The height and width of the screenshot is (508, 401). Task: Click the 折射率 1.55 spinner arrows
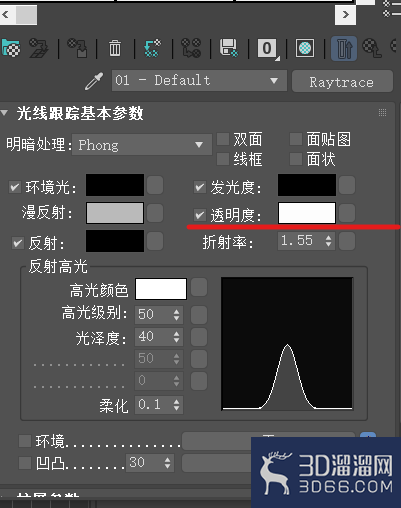click(328, 241)
